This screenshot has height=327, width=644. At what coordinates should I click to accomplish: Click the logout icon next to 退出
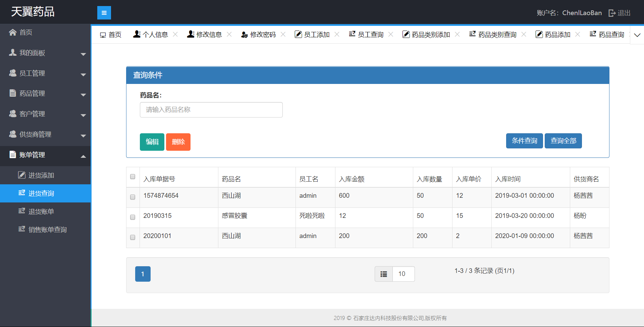pos(612,13)
